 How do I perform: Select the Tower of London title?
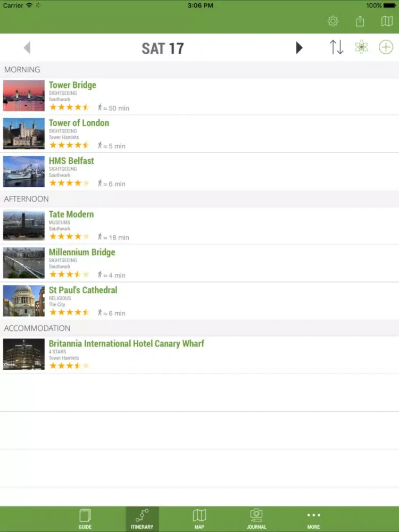click(x=79, y=123)
